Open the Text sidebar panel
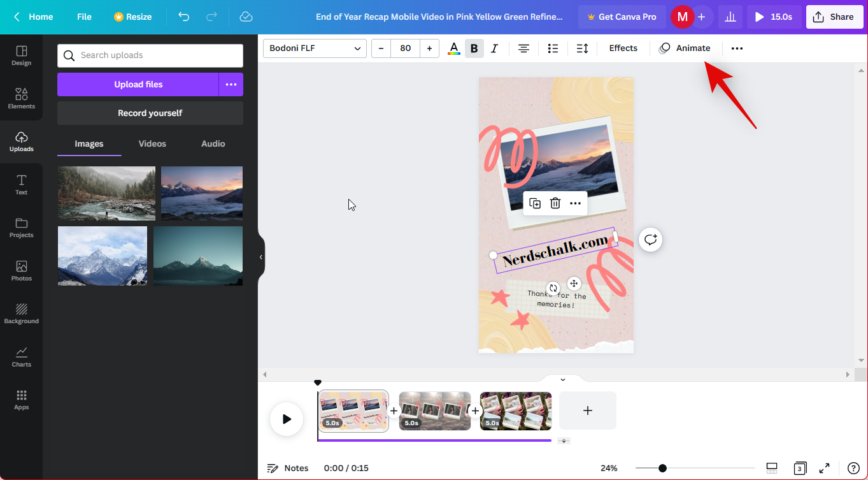The height and width of the screenshot is (480, 868). [x=21, y=184]
